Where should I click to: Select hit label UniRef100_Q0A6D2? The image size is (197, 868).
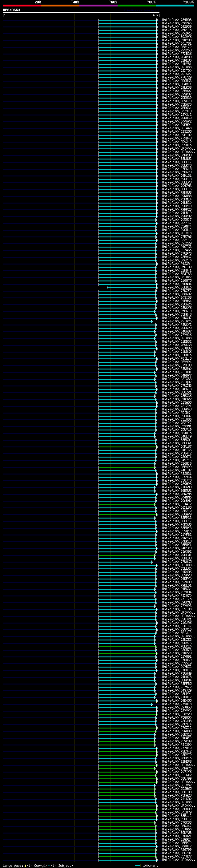177,294
